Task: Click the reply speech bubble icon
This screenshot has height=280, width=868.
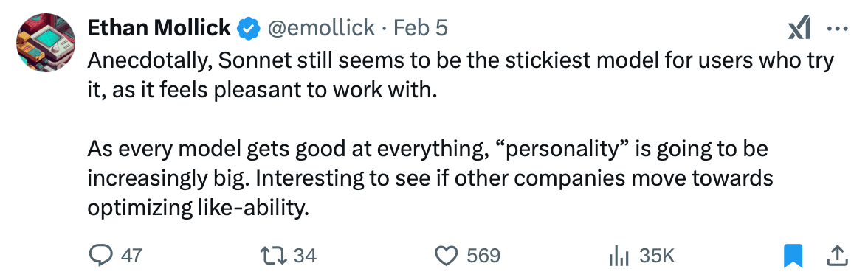Action: point(100,255)
